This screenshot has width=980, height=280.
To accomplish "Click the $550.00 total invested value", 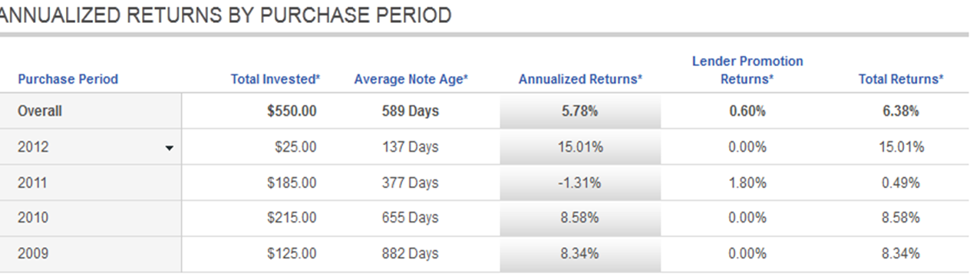I will (292, 111).
